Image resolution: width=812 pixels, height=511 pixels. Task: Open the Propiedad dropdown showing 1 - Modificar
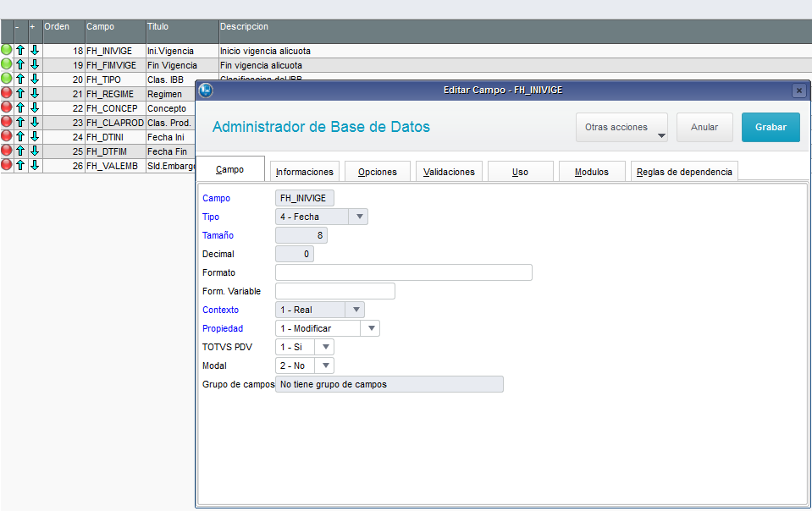[328, 328]
